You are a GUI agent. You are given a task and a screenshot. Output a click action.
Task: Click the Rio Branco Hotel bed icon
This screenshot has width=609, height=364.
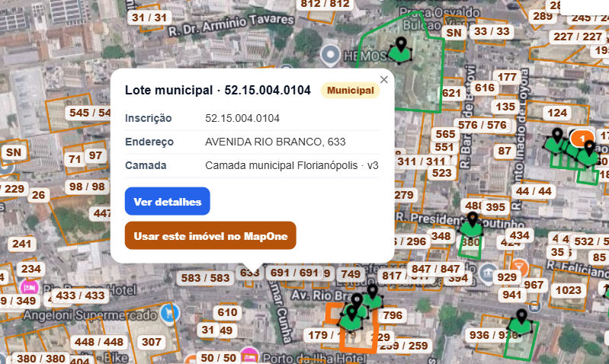click(30, 288)
